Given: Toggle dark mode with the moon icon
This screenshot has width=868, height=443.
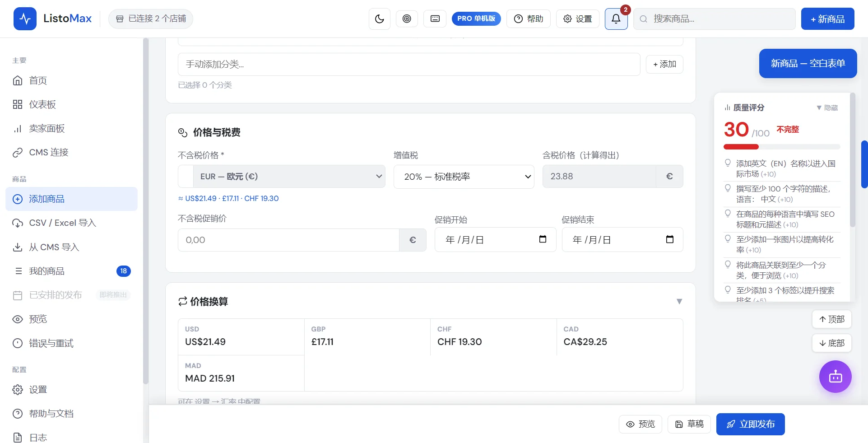Looking at the screenshot, I should [379, 19].
